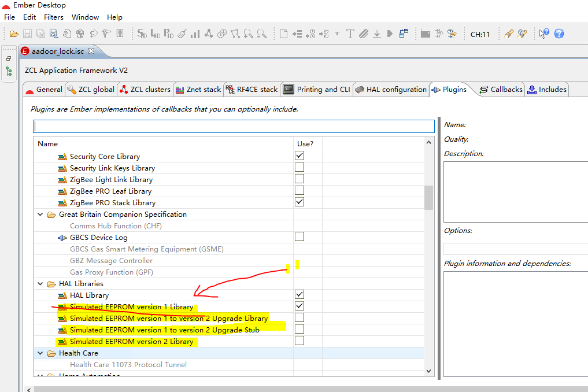The image size is (588, 392).
Task: Switch to the ZCL clusters tab
Action: click(146, 90)
